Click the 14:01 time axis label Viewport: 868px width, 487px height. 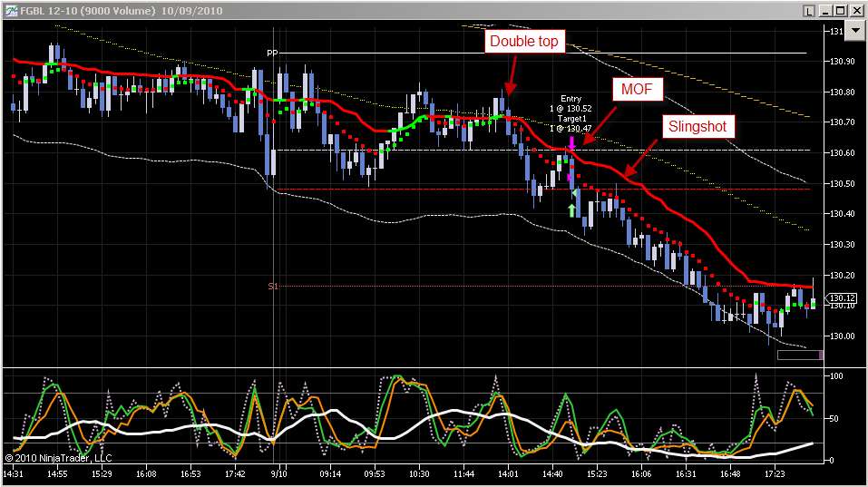click(508, 473)
